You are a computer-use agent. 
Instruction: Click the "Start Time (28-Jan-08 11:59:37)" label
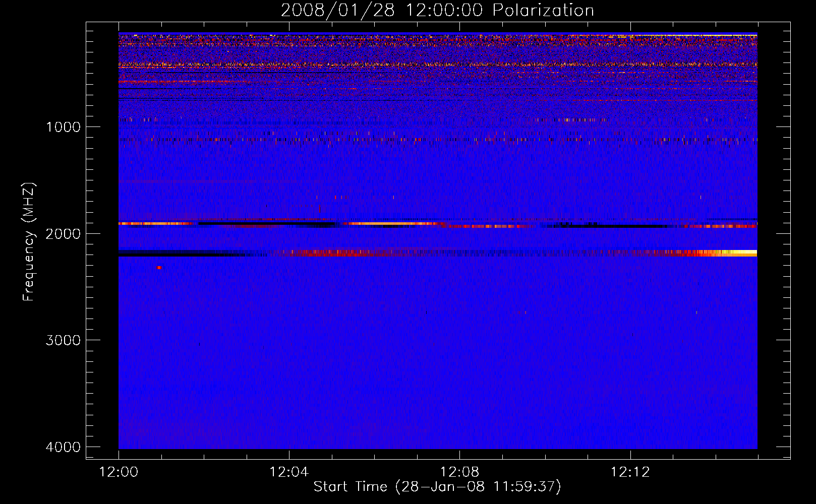(437, 487)
